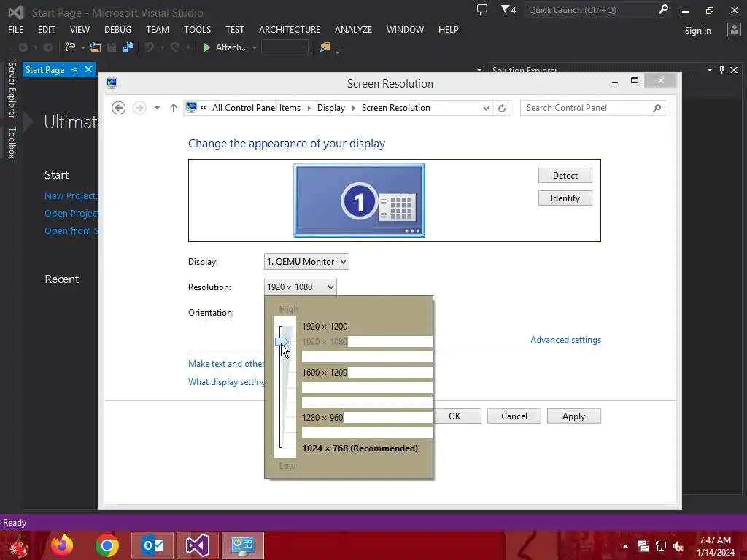Open the HELP menu
The width and height of the screenshot is (747, 560).
pyautogui.click(x=449, y=29)
